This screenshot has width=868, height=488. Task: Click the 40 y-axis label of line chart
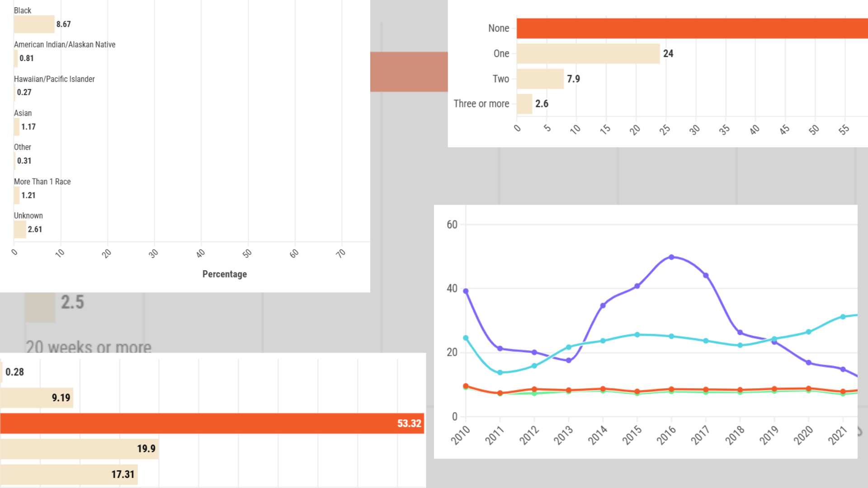452,288
